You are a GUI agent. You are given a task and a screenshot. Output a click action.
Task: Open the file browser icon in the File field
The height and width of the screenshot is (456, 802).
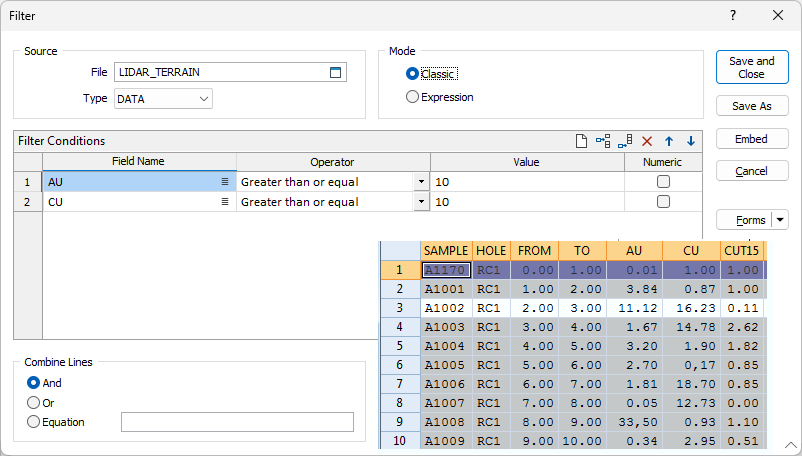coord(336,72)
